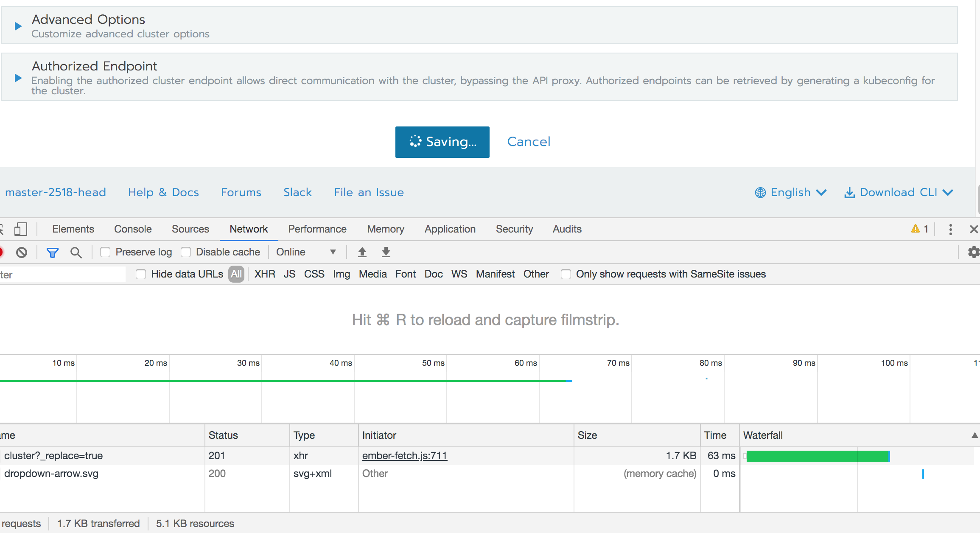Open the network search magnifier icon
Screen dimensions: 980x533
click(x=76, y=252)
